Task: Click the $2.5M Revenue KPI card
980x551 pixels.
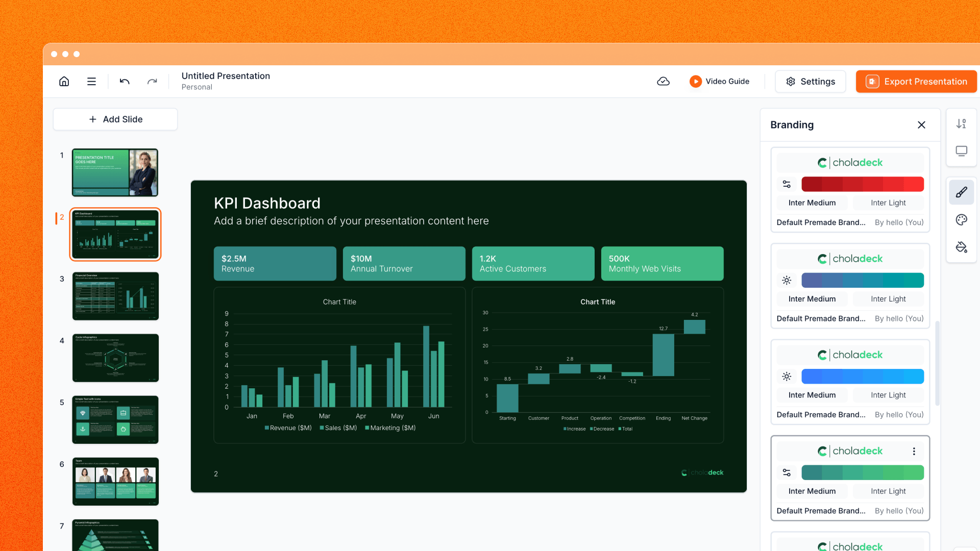Action: coord(275,264)
